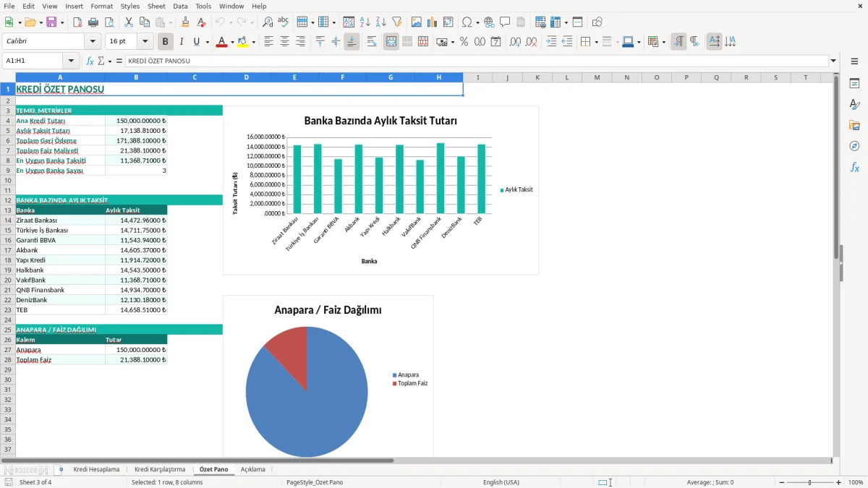
Task: Toggle Align Bottom vertical alignment
Action: (352, 42)
